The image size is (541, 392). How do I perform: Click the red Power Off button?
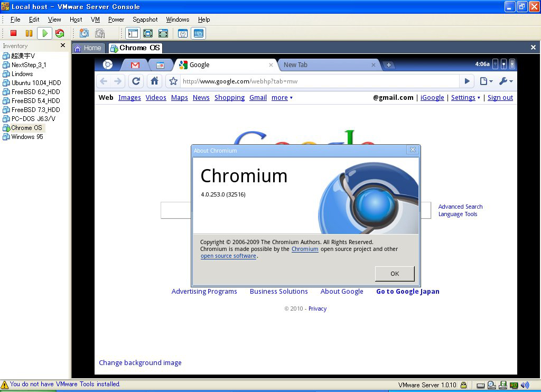click(x=13, y=33)
